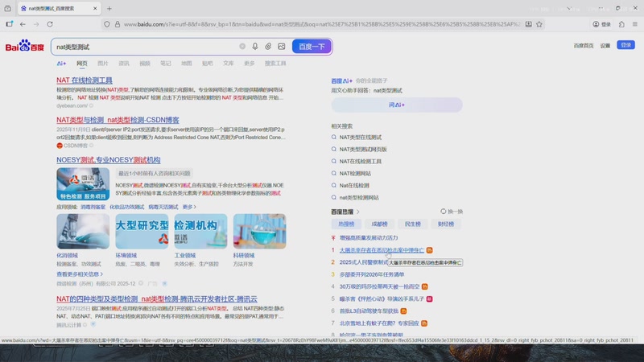
Task: Click related search NAT类型在线测试
Action: (360, 137)
